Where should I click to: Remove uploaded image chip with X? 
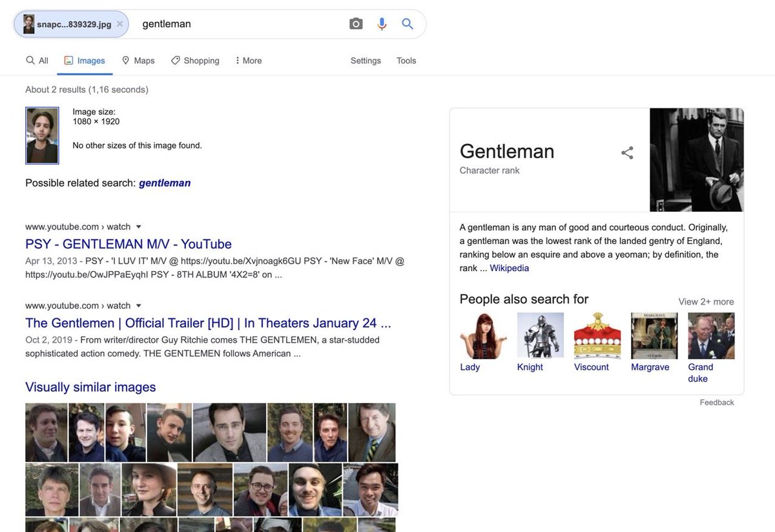pos(119,24)
